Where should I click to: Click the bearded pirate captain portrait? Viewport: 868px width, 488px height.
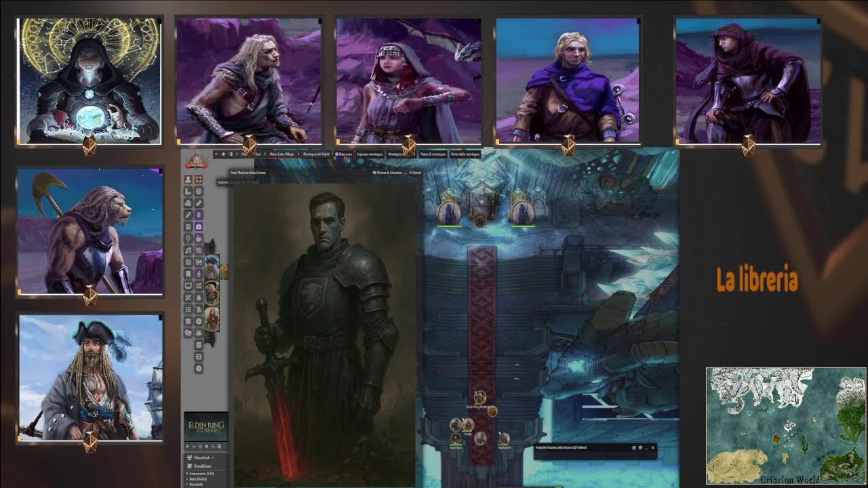pyautogui.click(x=90, y=378)
